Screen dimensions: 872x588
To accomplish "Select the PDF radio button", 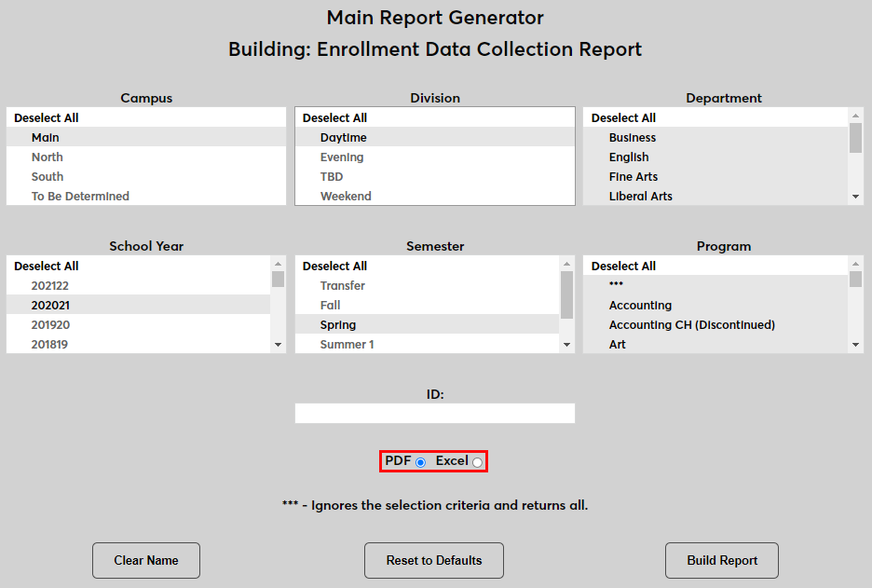I will pos(420,462).
